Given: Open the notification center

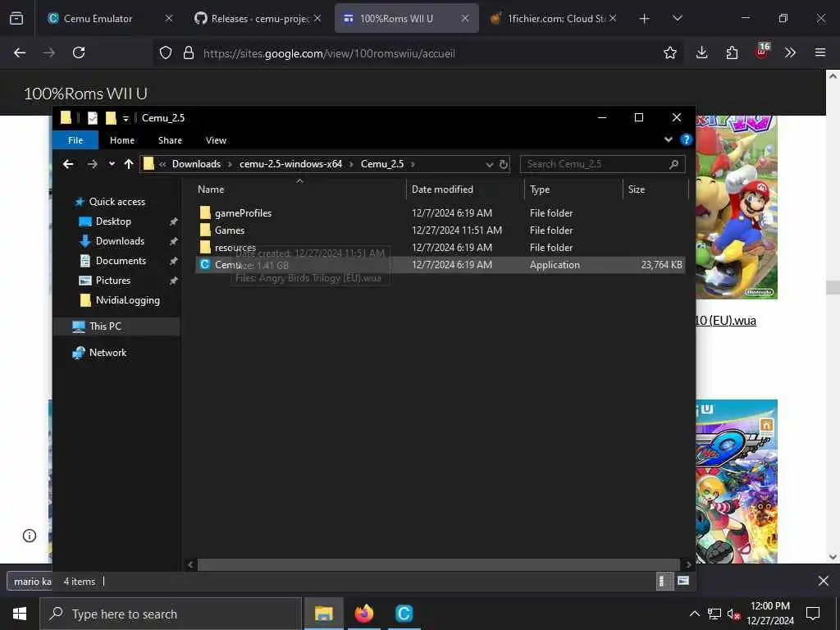Looking at the screenshot, I should pyautogui.click(x=813, y=614).
